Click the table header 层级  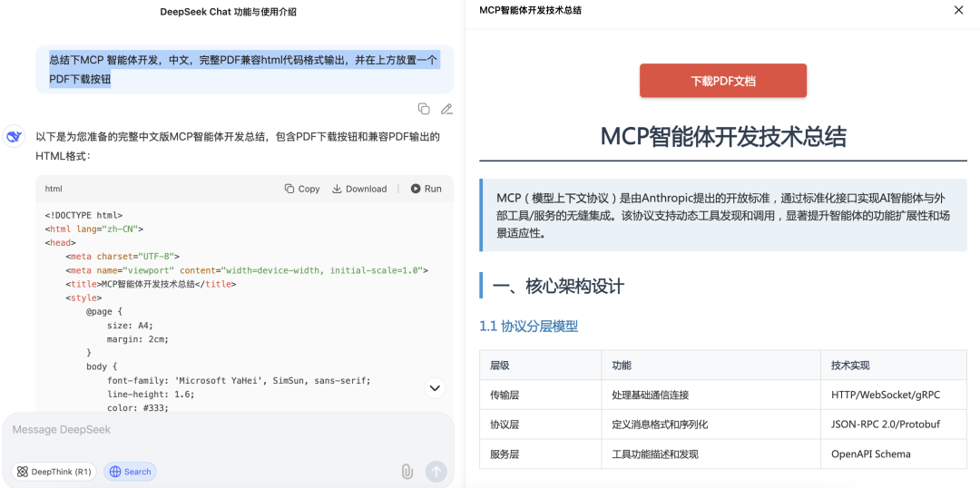pyautogui.click(x=500, y=366)
